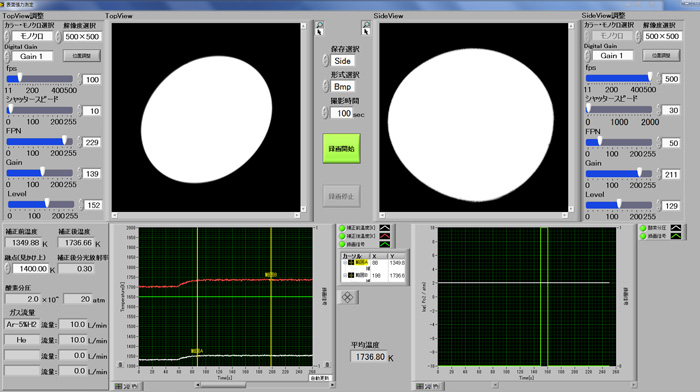Click the Y-axis autoscale lock at chart's left
Image resolution: width=700 pixels, height=392 pixels.
pyautogui.click(x=120, y=365)
